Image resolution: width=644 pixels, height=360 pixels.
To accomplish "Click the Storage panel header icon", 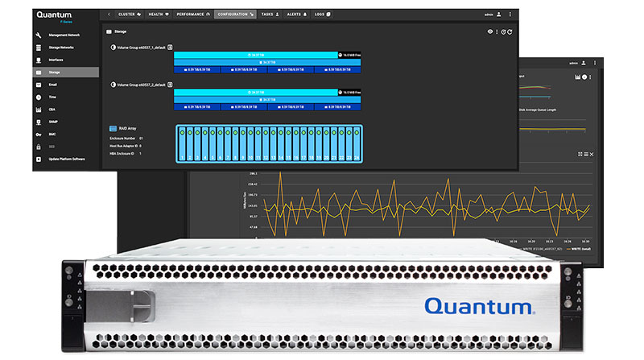I will pos(109,31).
